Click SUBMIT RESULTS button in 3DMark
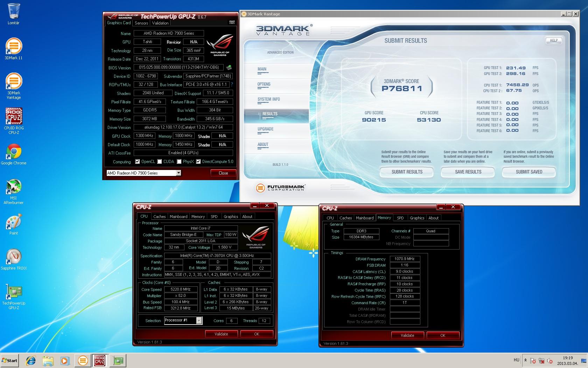588x368 pixels. [x=407, y=172]
